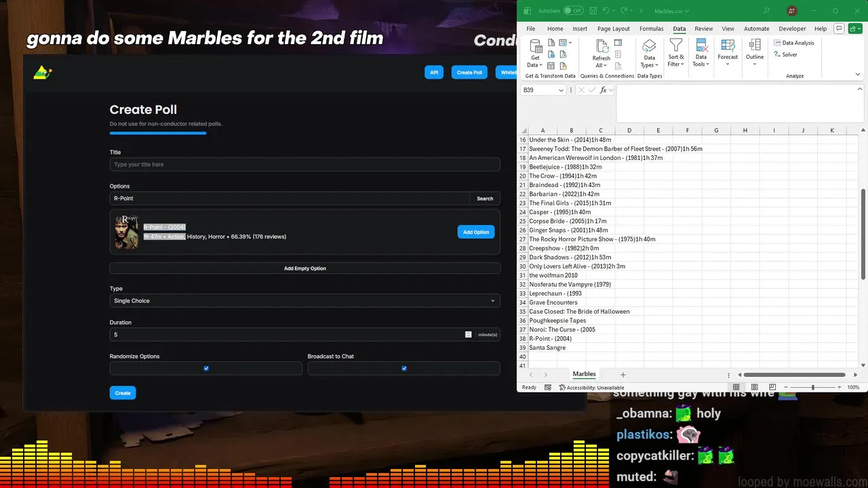Click the Save icon in Excel title bar
868x488 pixels.
tap(592, 11)
